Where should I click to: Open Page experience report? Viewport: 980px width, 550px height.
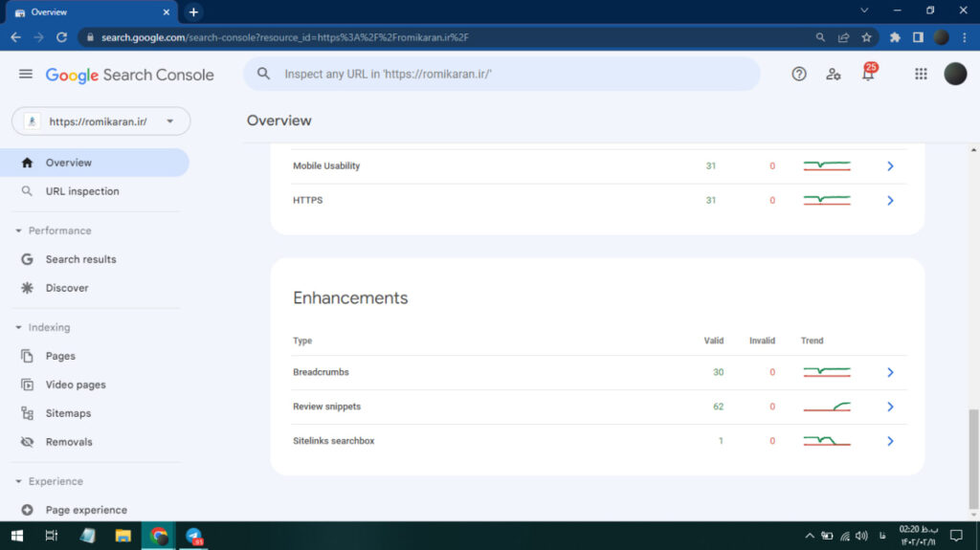click(x=86, y=510)
